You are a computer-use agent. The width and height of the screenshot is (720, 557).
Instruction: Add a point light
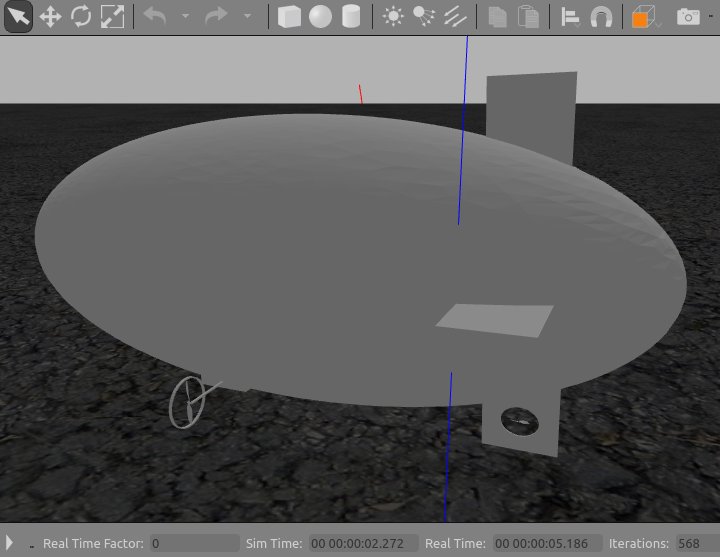(393, 17)
